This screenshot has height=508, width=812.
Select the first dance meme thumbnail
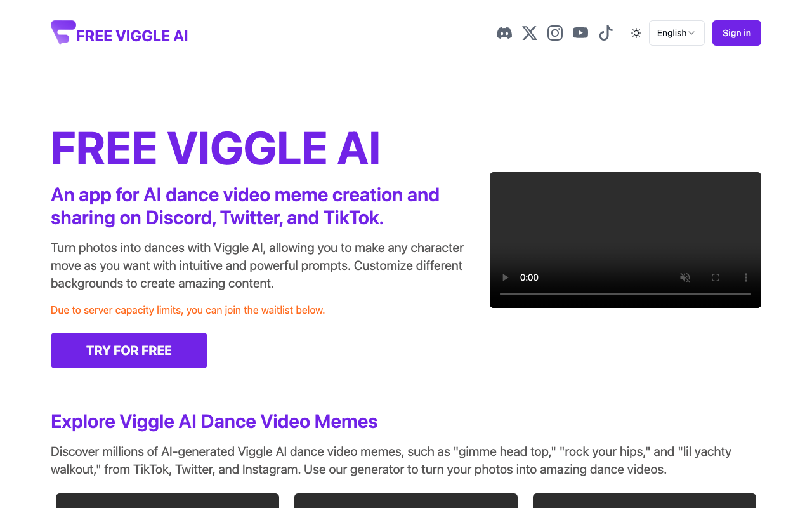pos(167,503)
